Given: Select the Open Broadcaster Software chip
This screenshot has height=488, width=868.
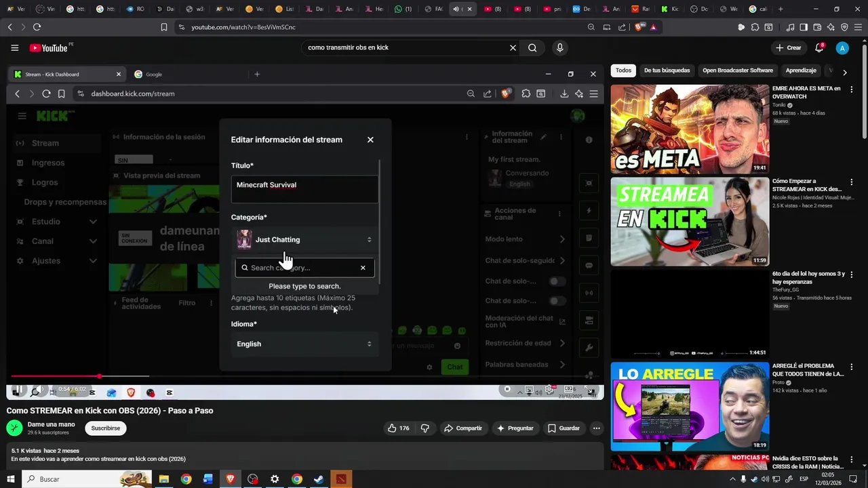Looking at the screenshot, I should point(738,70).
